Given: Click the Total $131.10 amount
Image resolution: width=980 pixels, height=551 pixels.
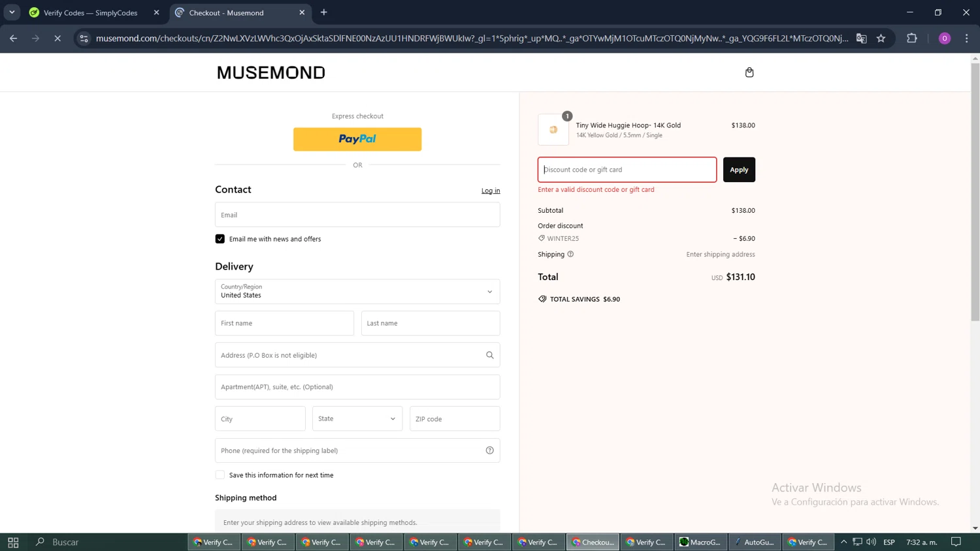Looking at the screenshot, I should (x=741, y=277).
